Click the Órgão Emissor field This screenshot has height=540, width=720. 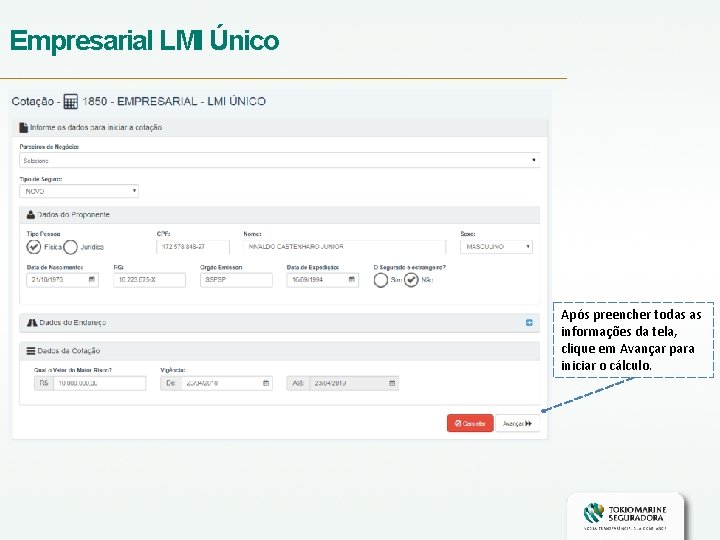tap(236, 280)
